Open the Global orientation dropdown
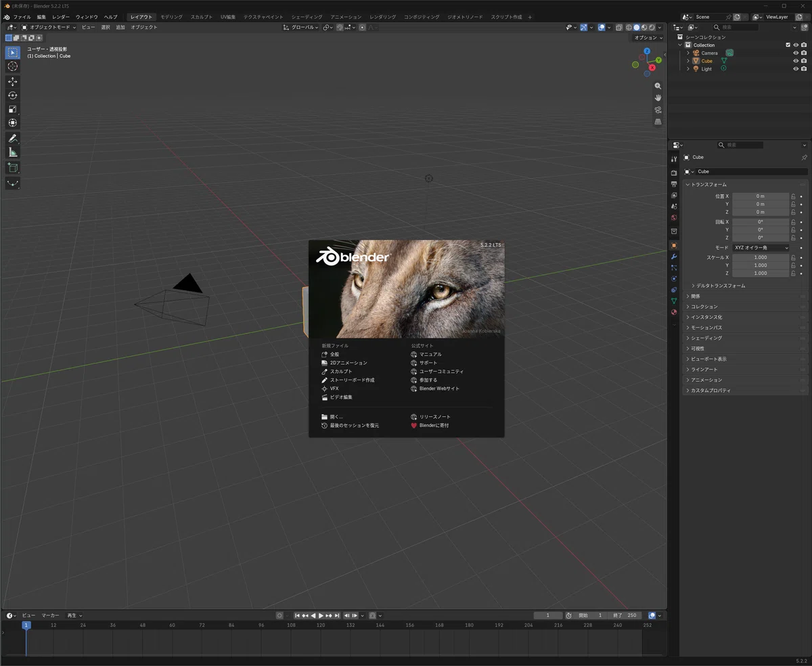This screenshot has width=812, height=666. [x=301, y=27]
